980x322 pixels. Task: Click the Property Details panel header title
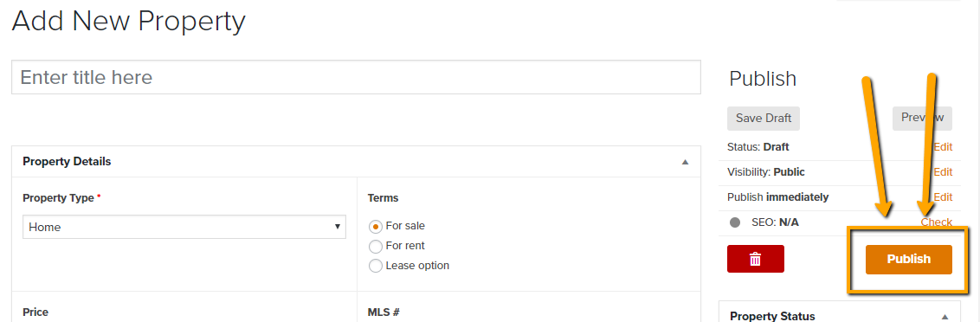(67, 161)
